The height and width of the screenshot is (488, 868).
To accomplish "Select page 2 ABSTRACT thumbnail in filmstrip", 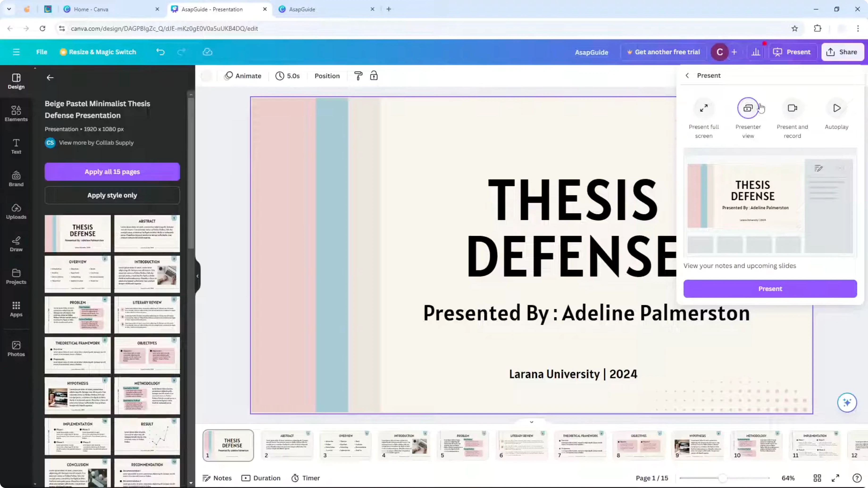I will (x=287, y=445).
